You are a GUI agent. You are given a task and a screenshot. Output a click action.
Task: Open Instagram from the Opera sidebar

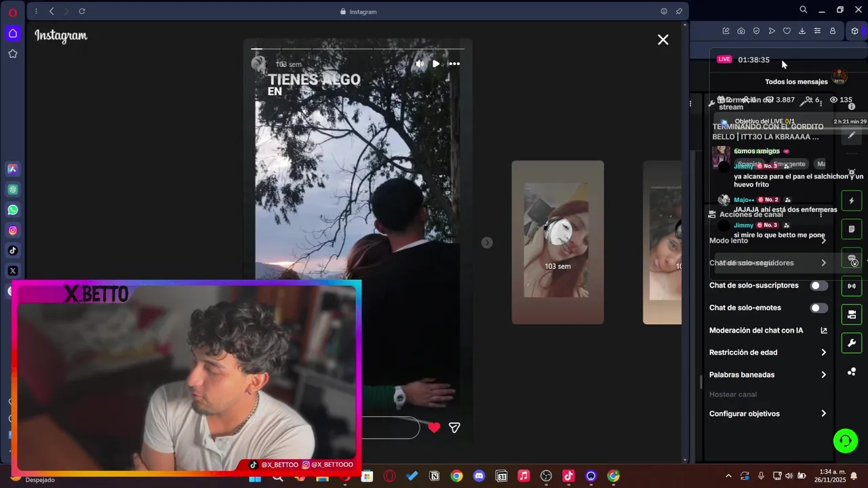pyautogui.click(x=13, y=230)
